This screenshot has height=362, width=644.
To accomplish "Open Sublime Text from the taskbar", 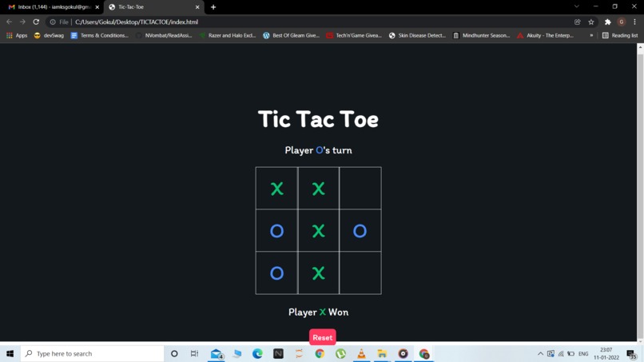I will pyautogui.click(x=299, y=353).
